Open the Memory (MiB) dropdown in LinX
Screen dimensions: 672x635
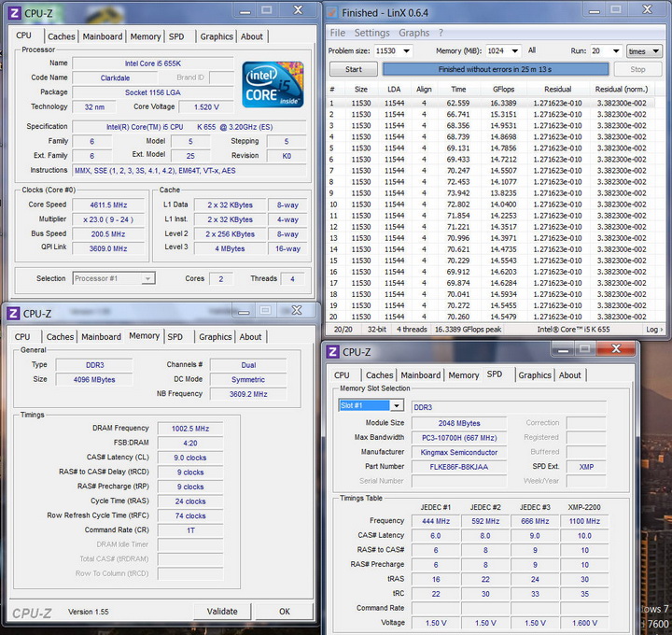(515, 51)
